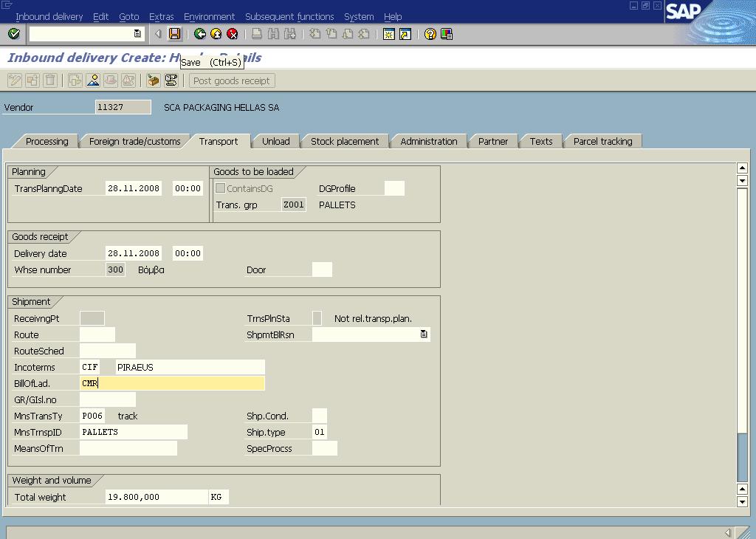Viewport: 756px width, 539px height.
Task: Click the BillOfLad. field containing CMR
Action: (x=172, y=383)
